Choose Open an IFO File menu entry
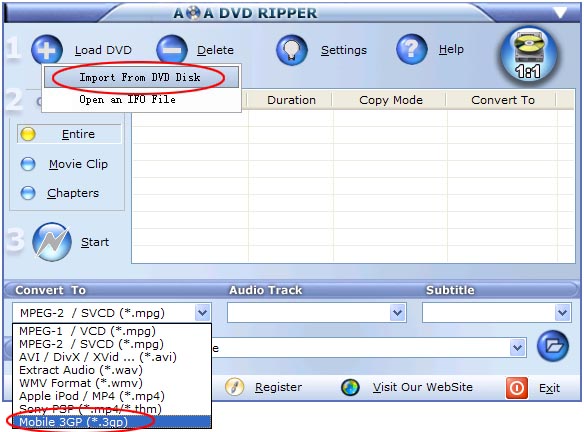This screenshot has width=584, height=432. 142,99
